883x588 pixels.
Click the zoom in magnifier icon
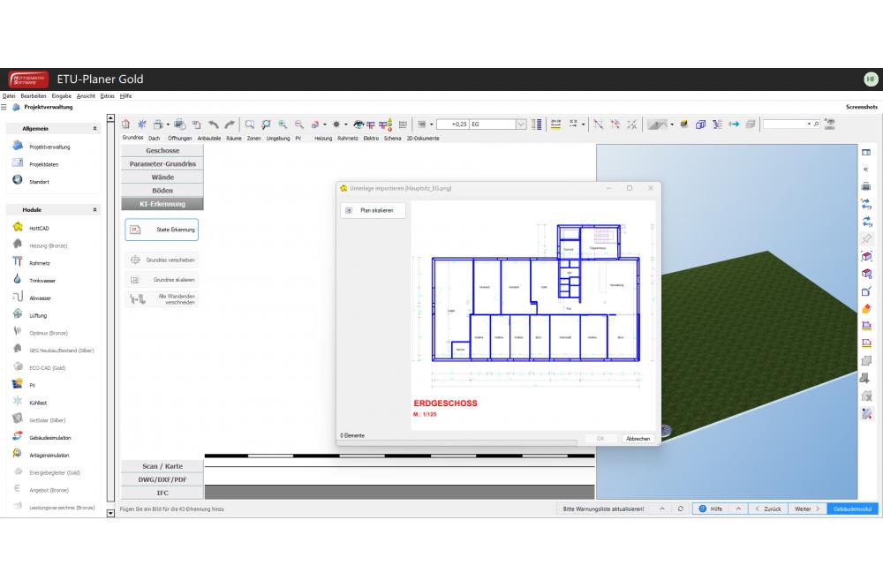283,124
